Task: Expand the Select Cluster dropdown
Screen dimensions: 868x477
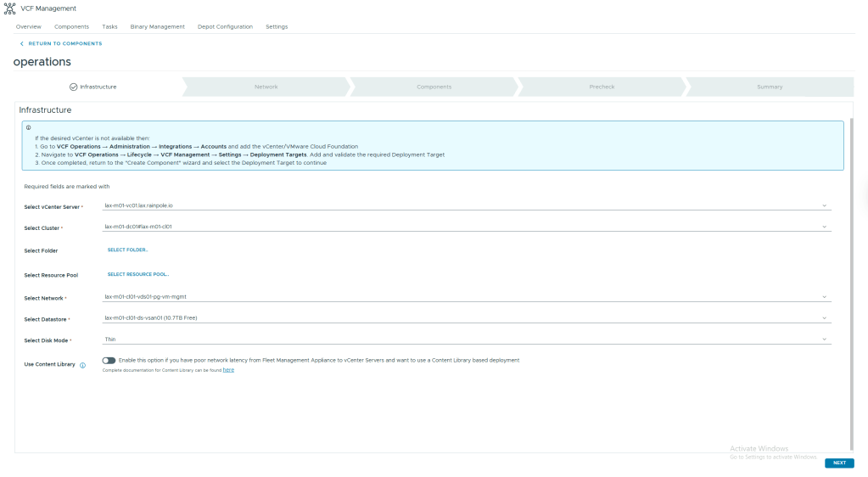Action: [x=465, y=227]
